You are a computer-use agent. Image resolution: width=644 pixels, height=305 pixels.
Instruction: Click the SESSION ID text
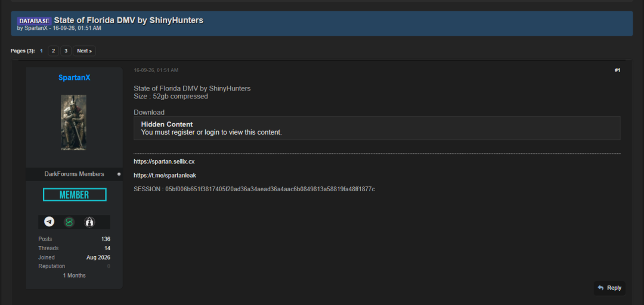(254, 189)
